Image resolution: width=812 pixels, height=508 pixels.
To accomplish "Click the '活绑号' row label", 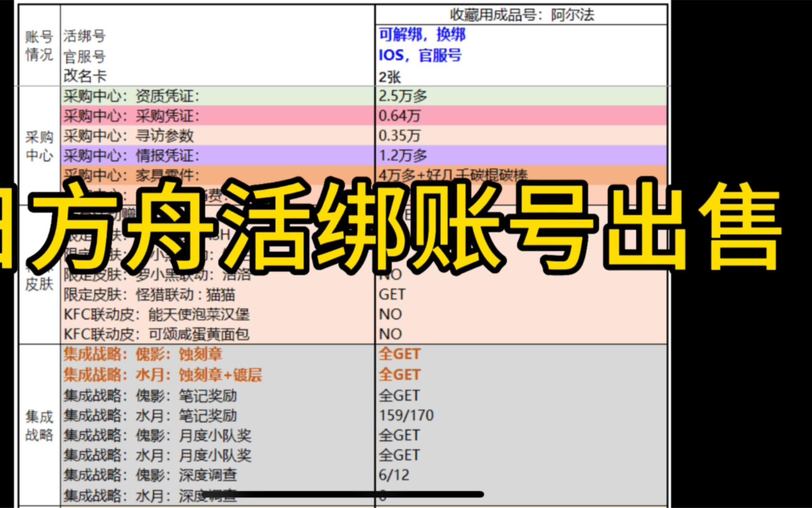I will coord(84,36).
